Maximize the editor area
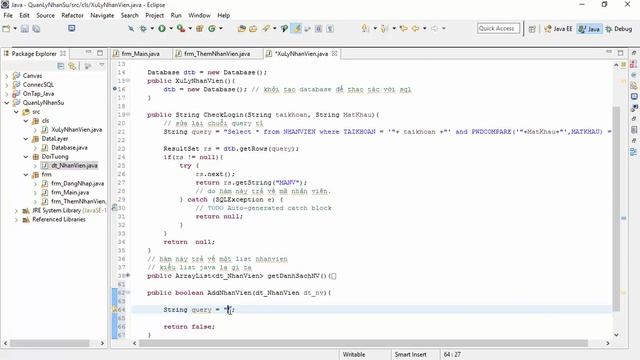The height and width of the screenshot is (360, 640). tap(620, 53)
